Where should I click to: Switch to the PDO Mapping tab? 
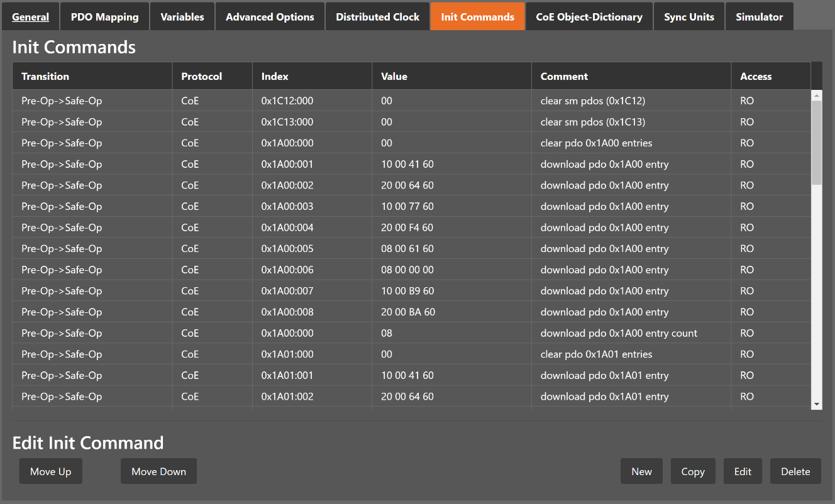(x=104, y=17)
